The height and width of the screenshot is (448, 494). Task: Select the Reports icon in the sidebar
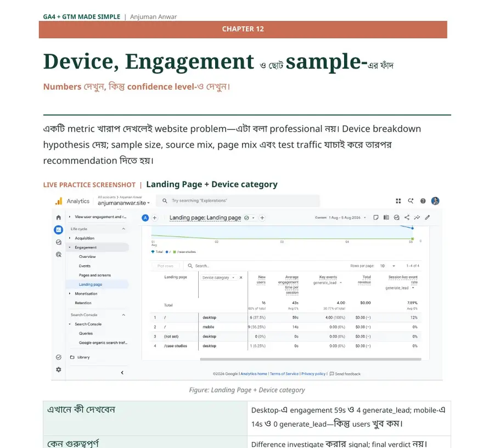[58, 230]
